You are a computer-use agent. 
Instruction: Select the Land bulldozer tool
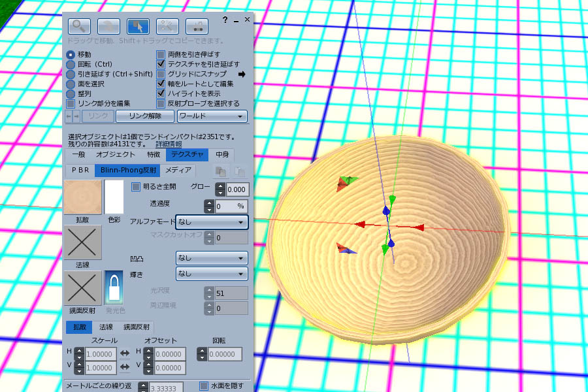(x=197, y=26)
